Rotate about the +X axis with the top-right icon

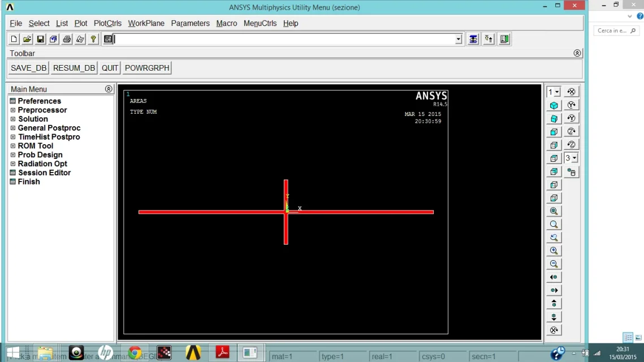tap(571, 92)
